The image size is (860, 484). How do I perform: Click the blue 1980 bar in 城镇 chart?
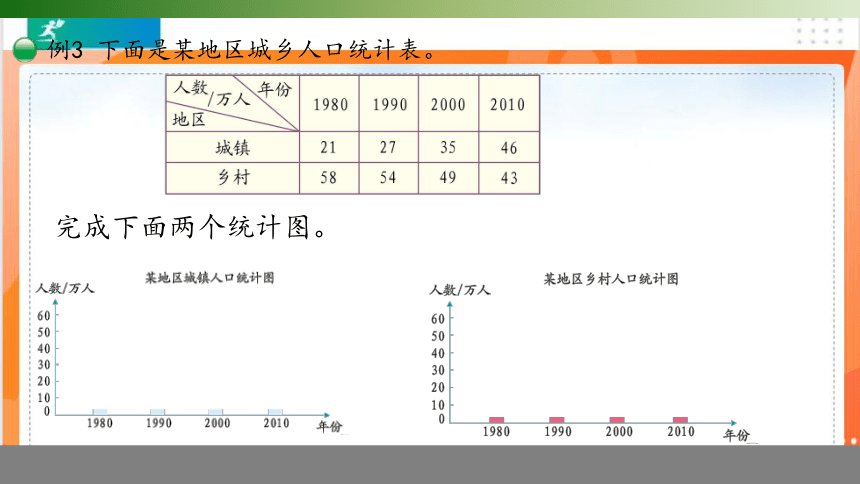[100, 412]
